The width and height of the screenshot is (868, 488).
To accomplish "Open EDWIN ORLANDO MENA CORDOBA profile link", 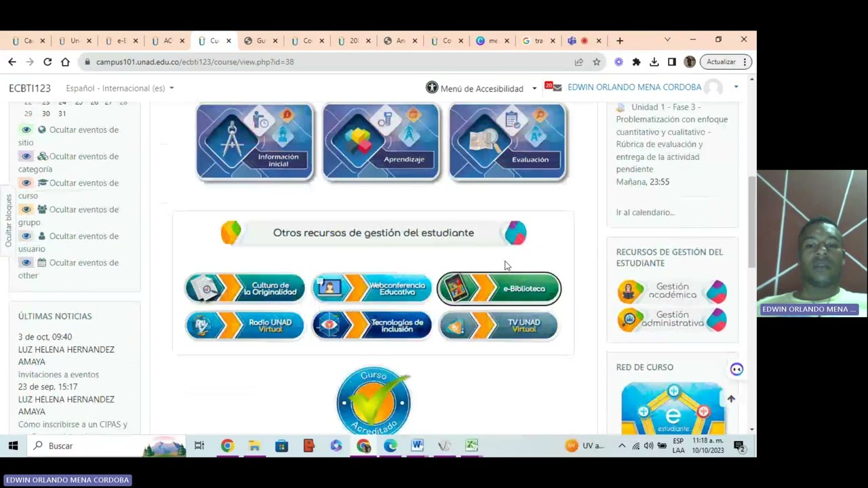I will click(x=634, y=87).
